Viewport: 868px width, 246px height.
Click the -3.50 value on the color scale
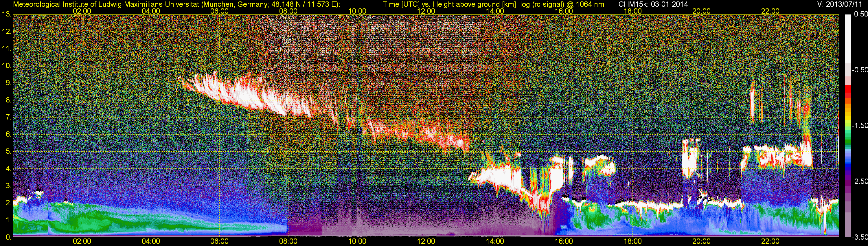click(x=860, y=237)
